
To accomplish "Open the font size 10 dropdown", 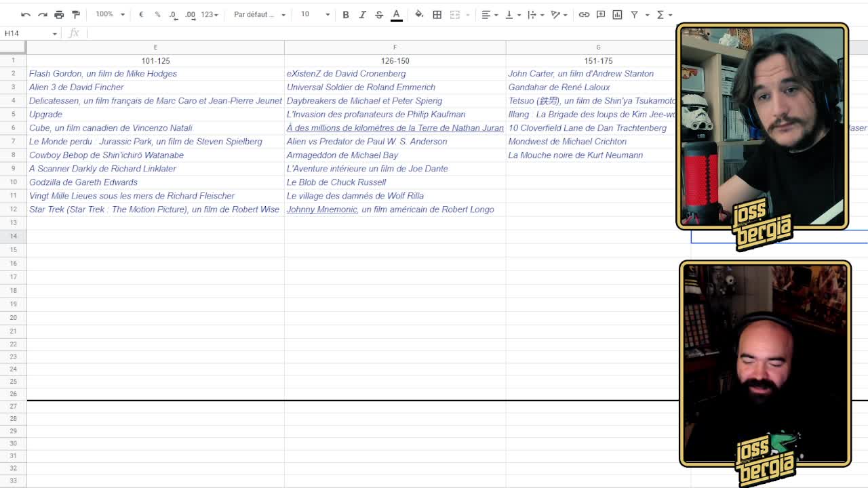I will click(315, 14).
